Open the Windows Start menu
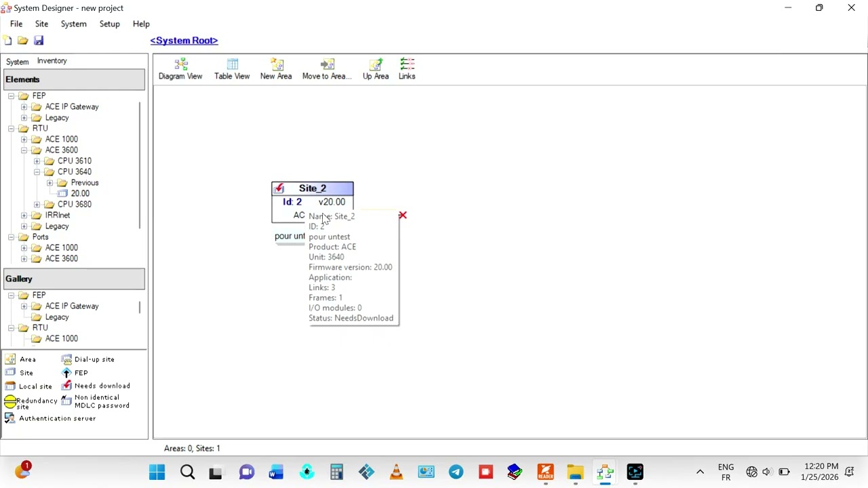Image resolution: width=868 pixels, height=488 pixels. tap(157, 472)
